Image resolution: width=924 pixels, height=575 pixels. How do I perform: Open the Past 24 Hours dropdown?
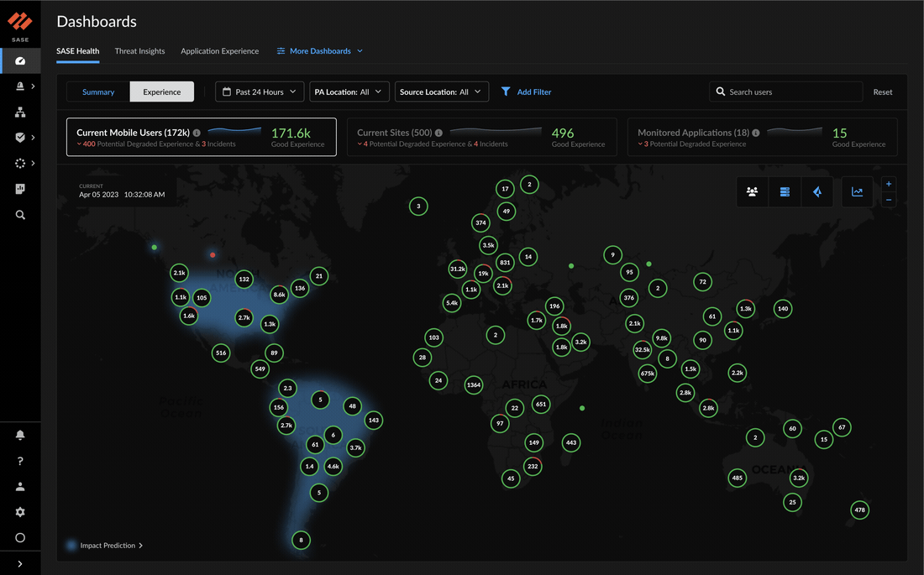259,91
